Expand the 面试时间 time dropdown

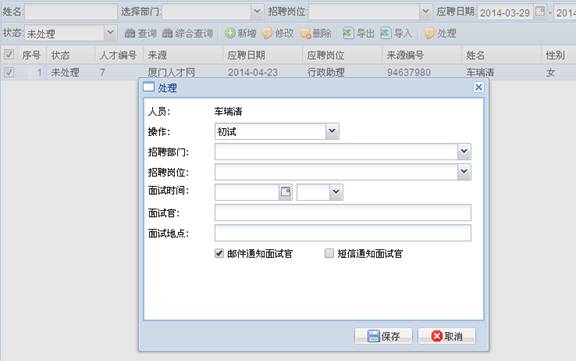(336, 192)
